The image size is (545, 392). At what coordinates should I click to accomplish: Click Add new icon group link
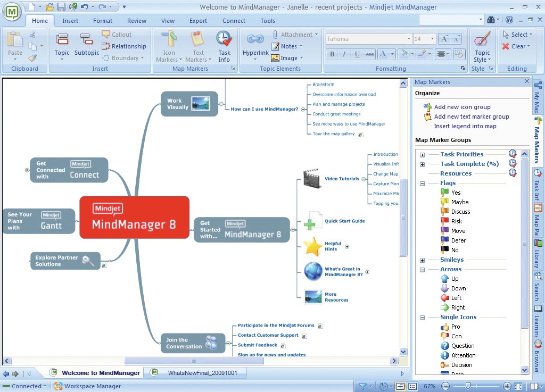(x=462, y=107)
